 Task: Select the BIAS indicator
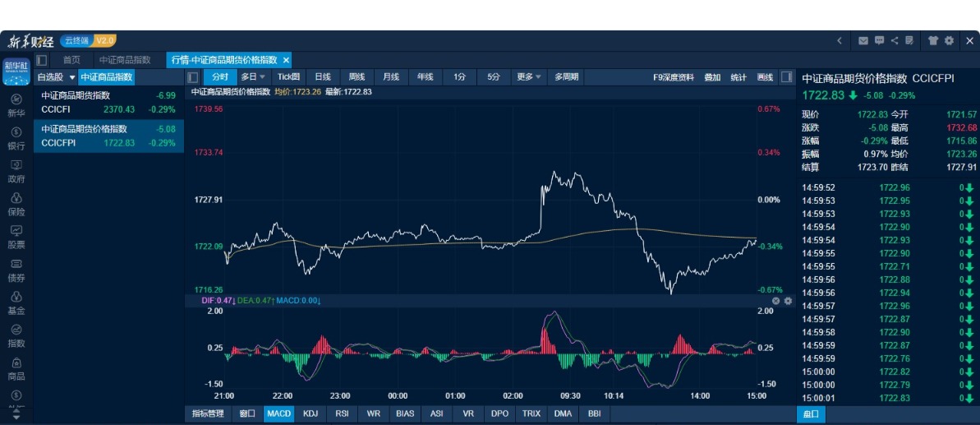405,413
